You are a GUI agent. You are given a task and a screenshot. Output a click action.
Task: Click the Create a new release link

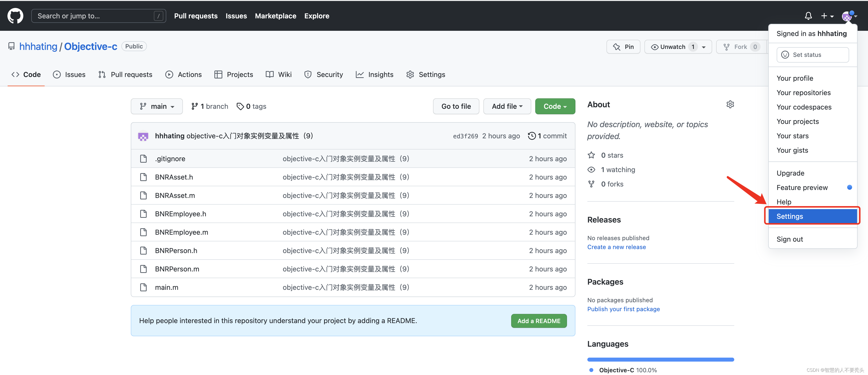[x=616, y=247]
